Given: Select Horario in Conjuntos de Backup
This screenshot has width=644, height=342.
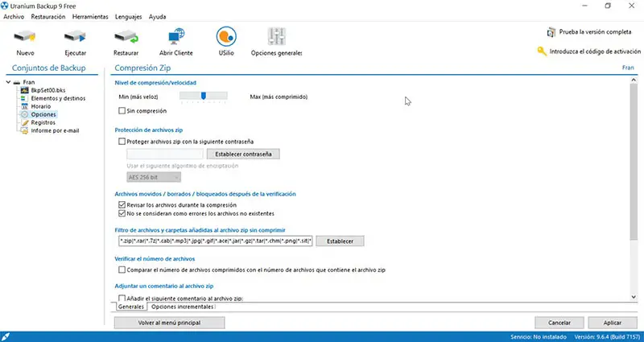Looking at the screenshot, I should (41, 106).
